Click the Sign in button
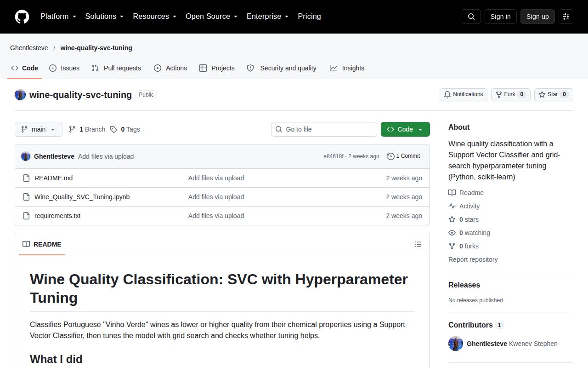Screen dimensions: 588x368 (500, 17)
